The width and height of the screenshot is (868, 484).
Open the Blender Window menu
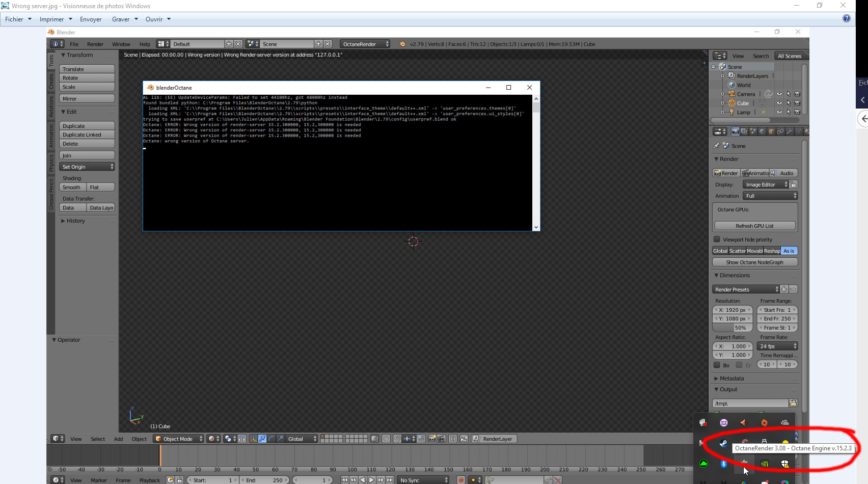pyautogui.click(x=121, y=44)
